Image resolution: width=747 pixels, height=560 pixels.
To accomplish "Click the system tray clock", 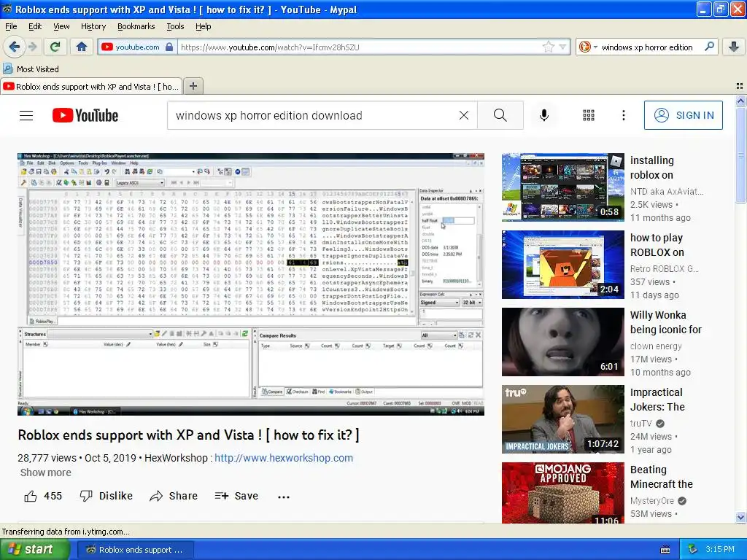I will pos(720,549).
